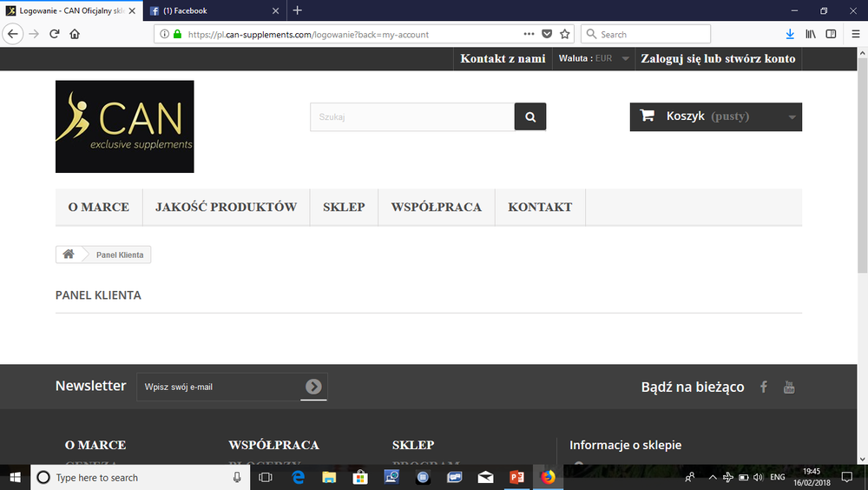Image resolution: width=868 pixels, height=490 pixels.
Task: Expand the Koszyk cart dropdown arrow
Action: coord(792,117)
